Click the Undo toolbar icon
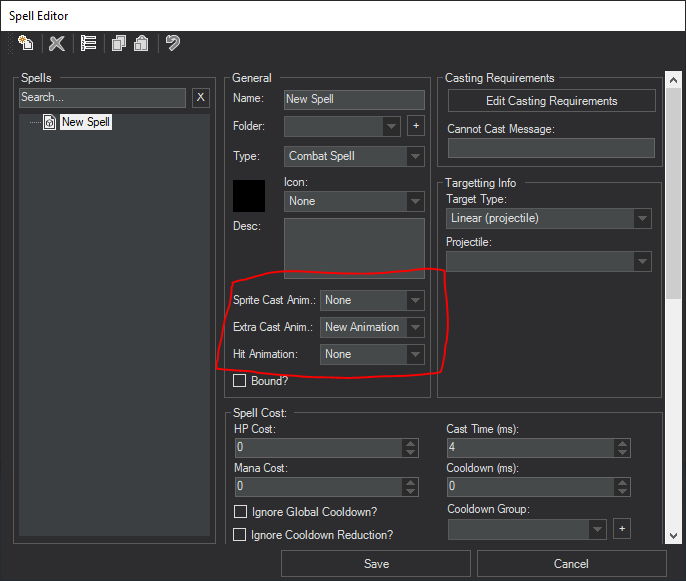Viewport: 686px width, 581px height. point(173,43)
